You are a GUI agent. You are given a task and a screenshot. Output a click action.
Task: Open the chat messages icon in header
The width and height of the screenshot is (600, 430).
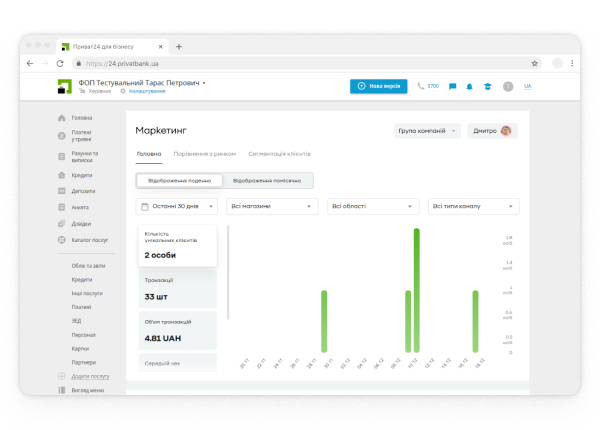coord(453,86)
